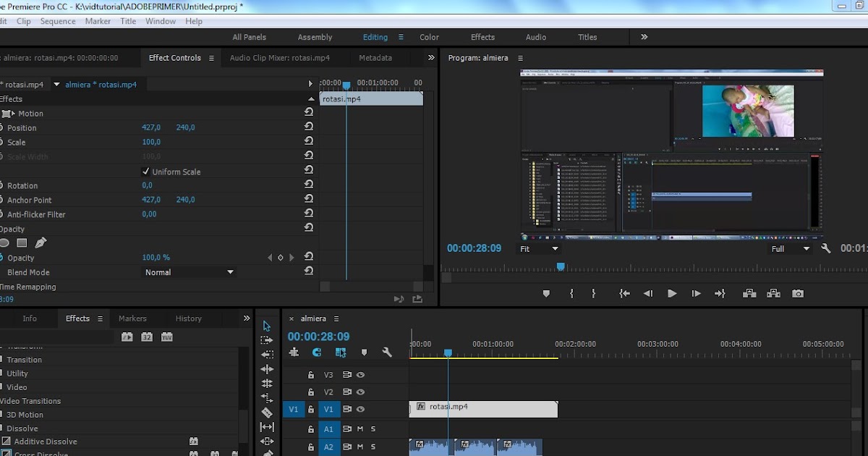Pick the Track Select Forward tool
The width and height of the screenshot is (868, 456).
pyautogui.click(x=267, y=340)
